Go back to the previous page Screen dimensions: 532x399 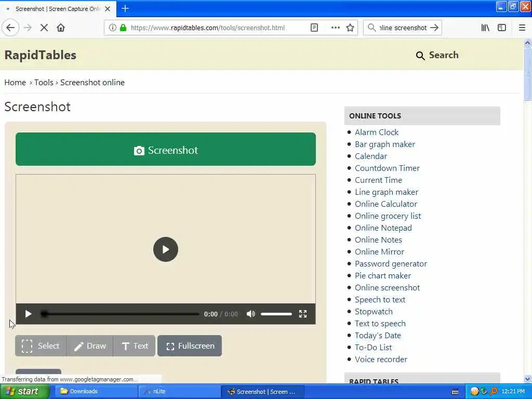click(x=10, y=28)
